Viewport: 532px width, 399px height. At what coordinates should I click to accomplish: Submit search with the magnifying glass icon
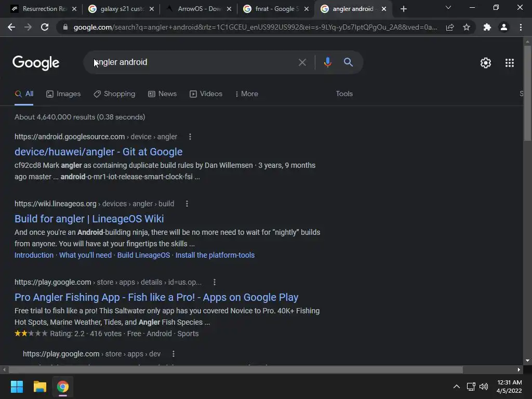tap(348, 62)
